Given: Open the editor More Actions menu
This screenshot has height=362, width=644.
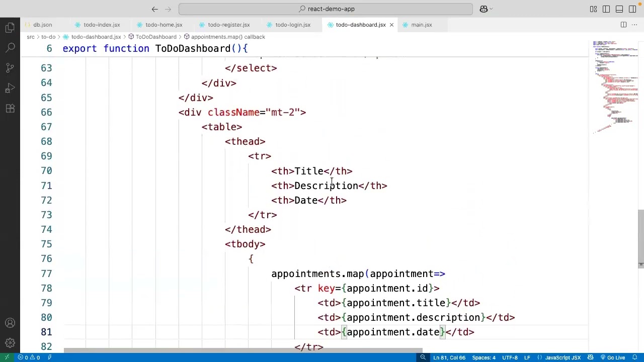Looking at the screenshot, I should click(x=634, y=25).
